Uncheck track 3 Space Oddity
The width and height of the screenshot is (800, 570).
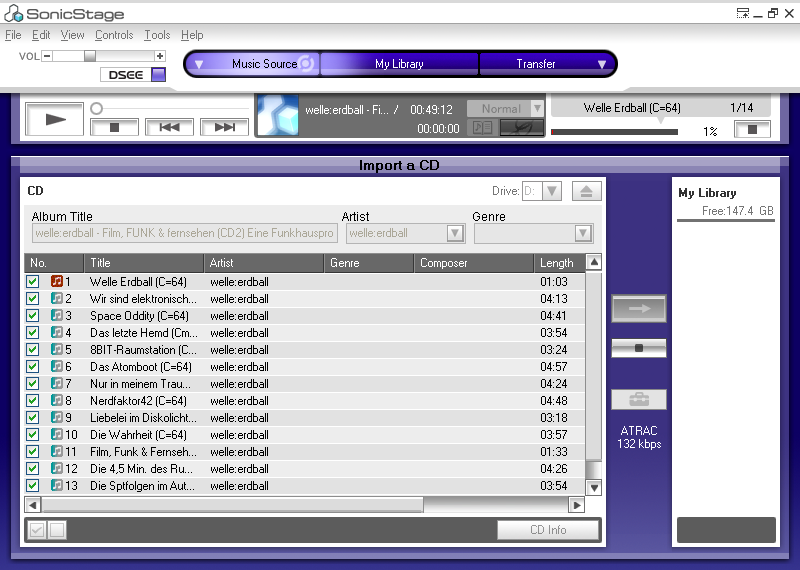tap(33, 316)
